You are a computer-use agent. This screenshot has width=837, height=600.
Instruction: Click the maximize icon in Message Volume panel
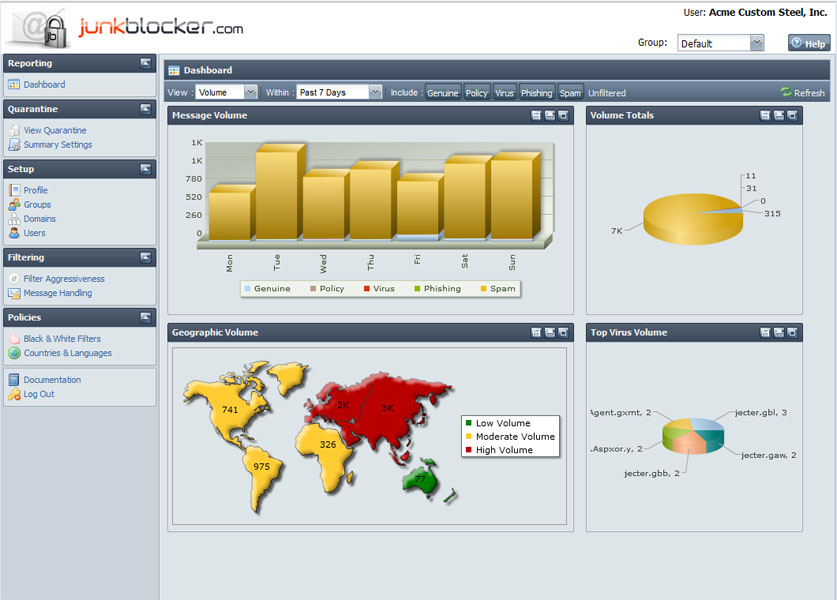click(x=563, y=115)
